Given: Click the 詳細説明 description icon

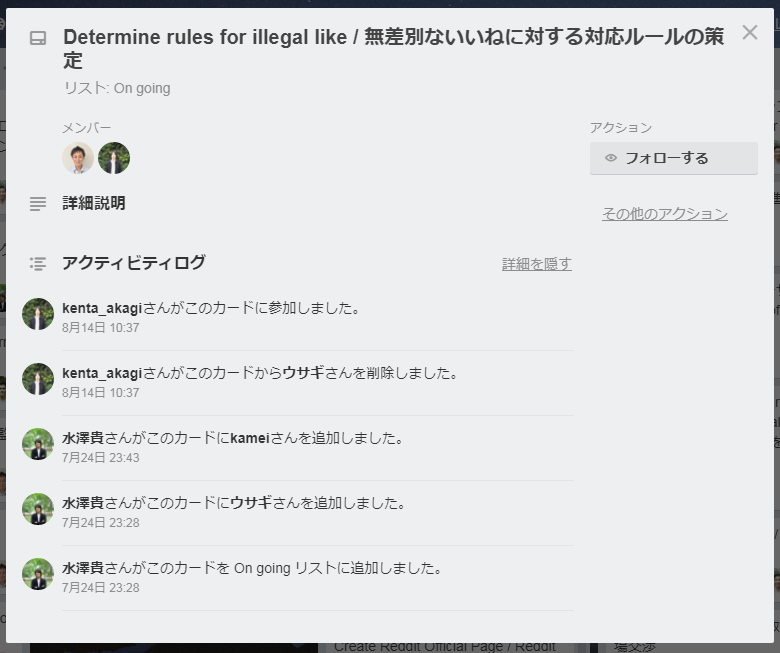Looking at the screenshot, I should pos(38,204).
